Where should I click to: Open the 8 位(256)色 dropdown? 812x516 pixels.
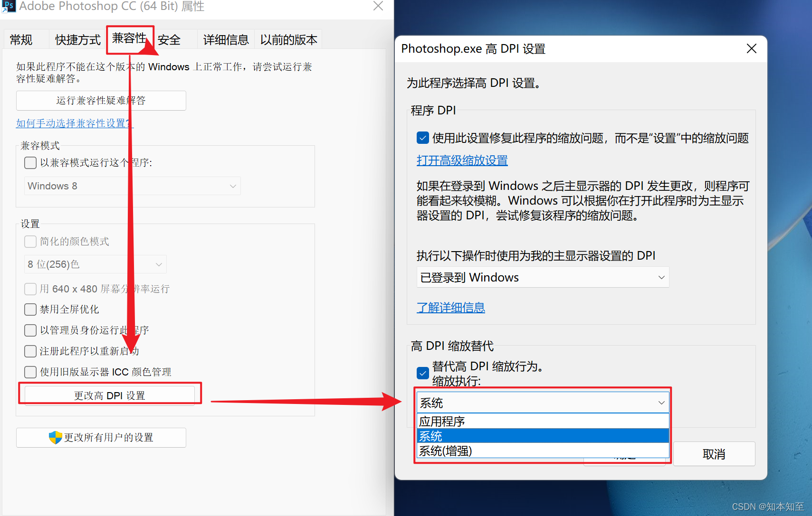[96, 264]
